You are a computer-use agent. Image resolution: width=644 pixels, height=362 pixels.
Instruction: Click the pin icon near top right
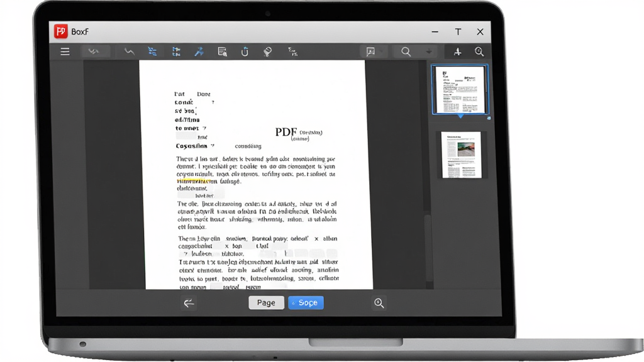point(458,52)
